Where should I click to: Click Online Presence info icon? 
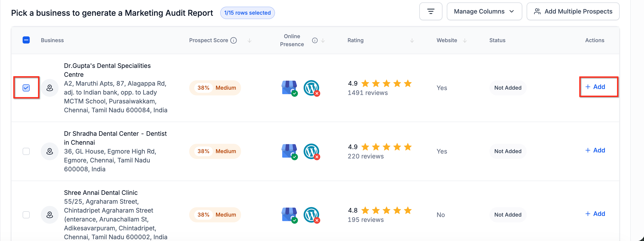tap(315, 40)
